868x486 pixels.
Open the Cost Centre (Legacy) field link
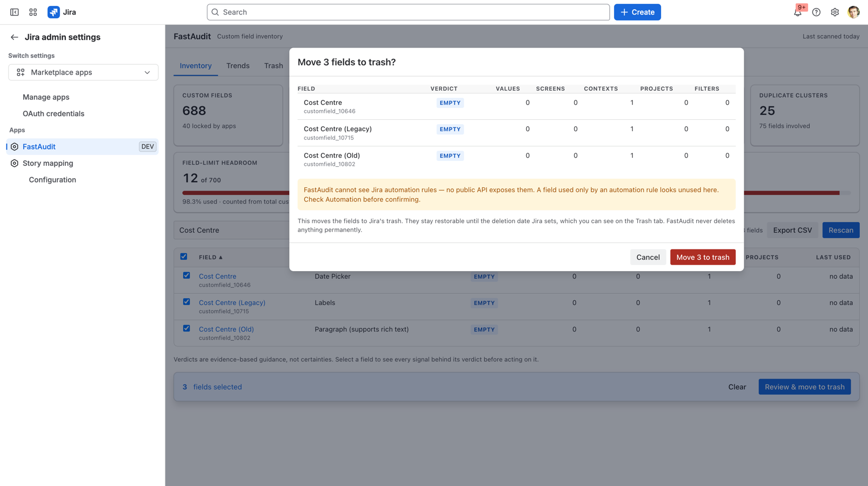click(x=232, y=303)
